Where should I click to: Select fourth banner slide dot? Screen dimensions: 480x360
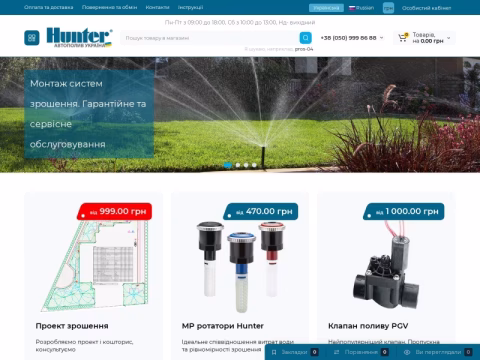[254, 165]
